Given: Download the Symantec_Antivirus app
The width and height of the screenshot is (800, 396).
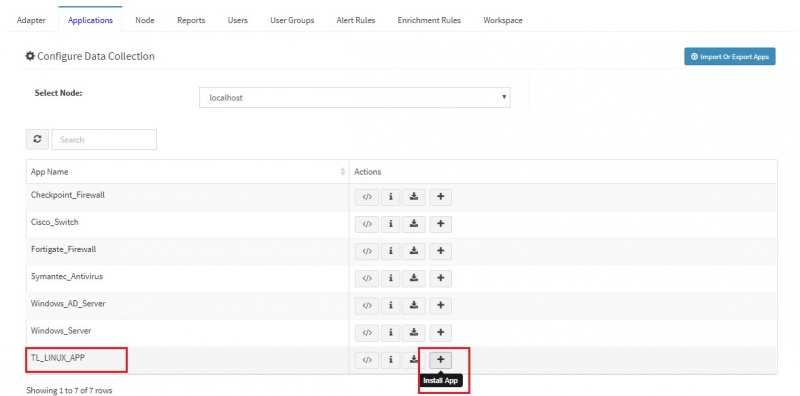Looking at the screenshot, I should pos(414,279).
